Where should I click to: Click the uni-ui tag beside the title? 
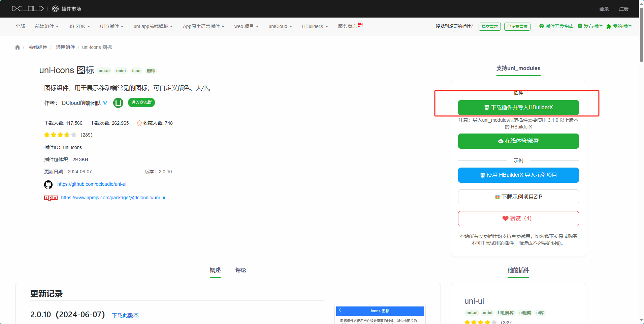click(104, 71)
